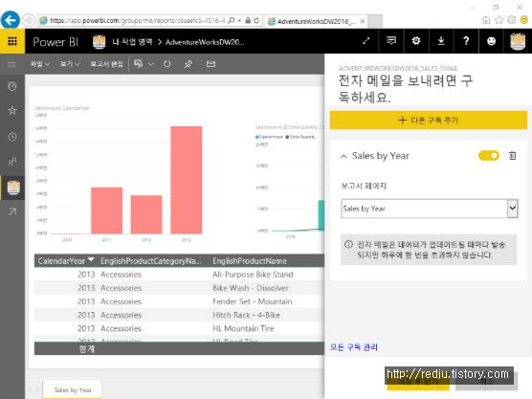This screenshot has height=399, width=532.
Task: Open the download menu in header
Action: (441, 41)
